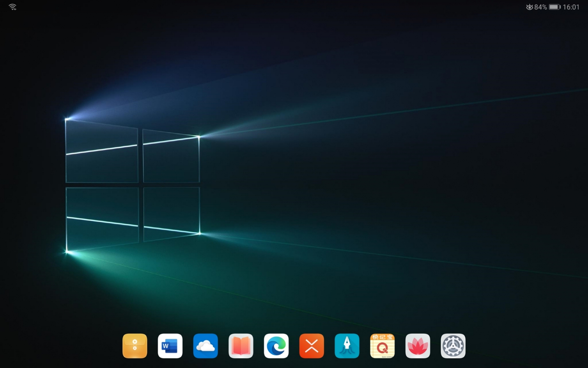Open the Settings gear app
This screenshot has width=588, height=368.
pyautogui.click(x=453, y=346)
